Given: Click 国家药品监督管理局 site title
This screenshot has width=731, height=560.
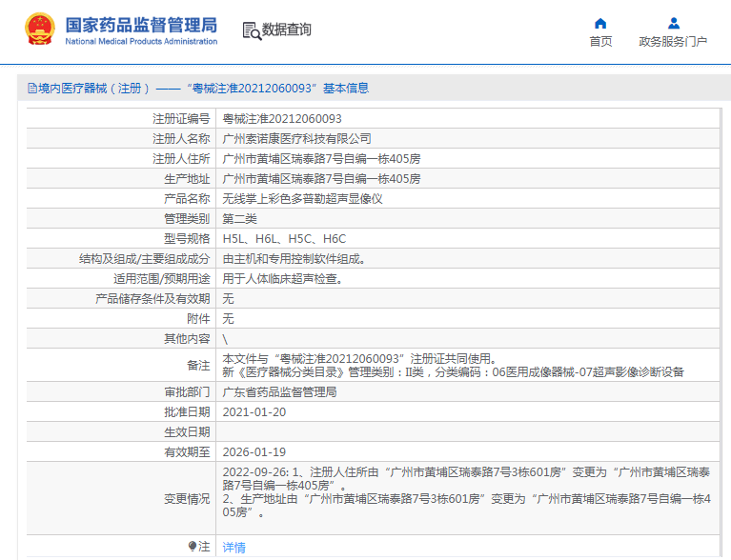Looking at the screenshot, I should [141, 25].
